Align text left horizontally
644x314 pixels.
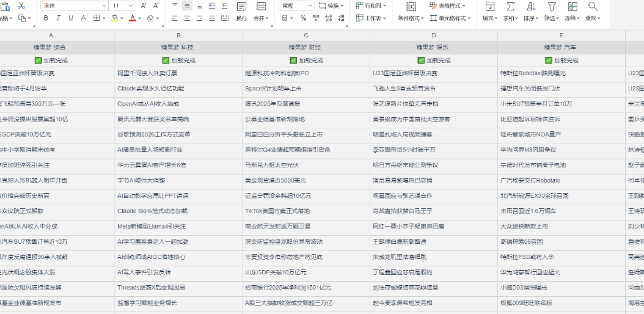pyautogui.click(x=175, y=18)
